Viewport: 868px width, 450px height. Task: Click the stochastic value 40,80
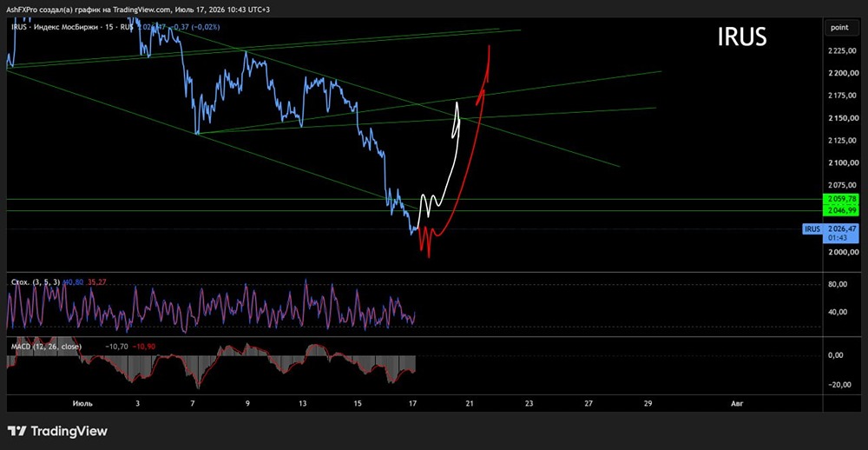[x=73, y=282]
